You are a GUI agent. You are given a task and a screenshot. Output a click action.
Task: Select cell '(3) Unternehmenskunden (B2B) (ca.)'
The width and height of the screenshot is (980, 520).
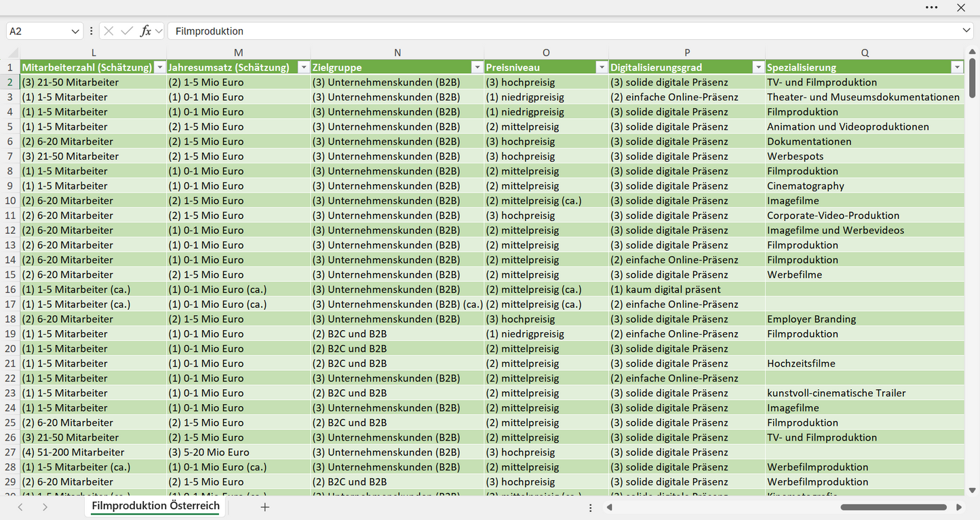(397, 304)
